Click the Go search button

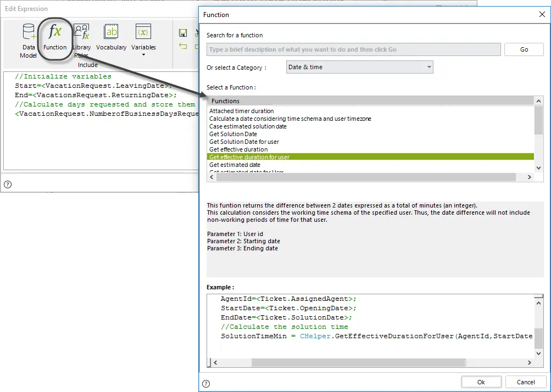(524, 49)
